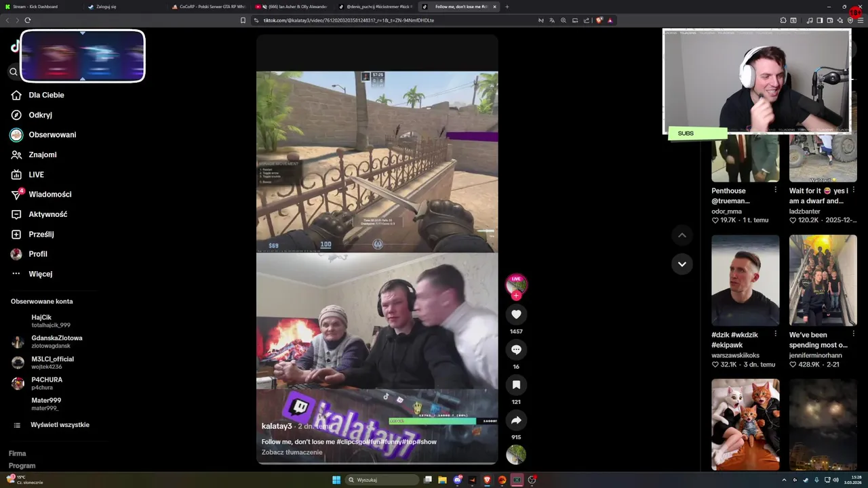Switch to Stream - Kick Dashboard tab
This screenshot has width=868, height=488.
(41, 6)
